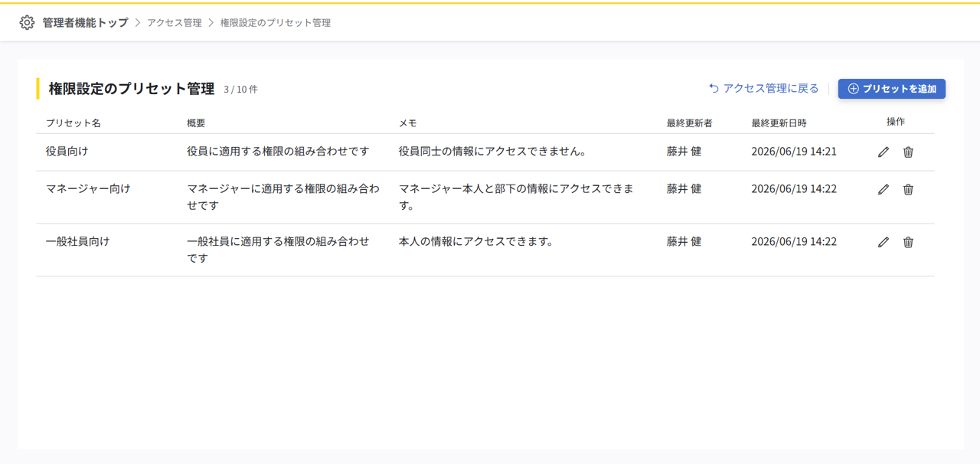Click 藤井 健 in マネージャー向け row
The image size is (980, 464).
[684, 188]
